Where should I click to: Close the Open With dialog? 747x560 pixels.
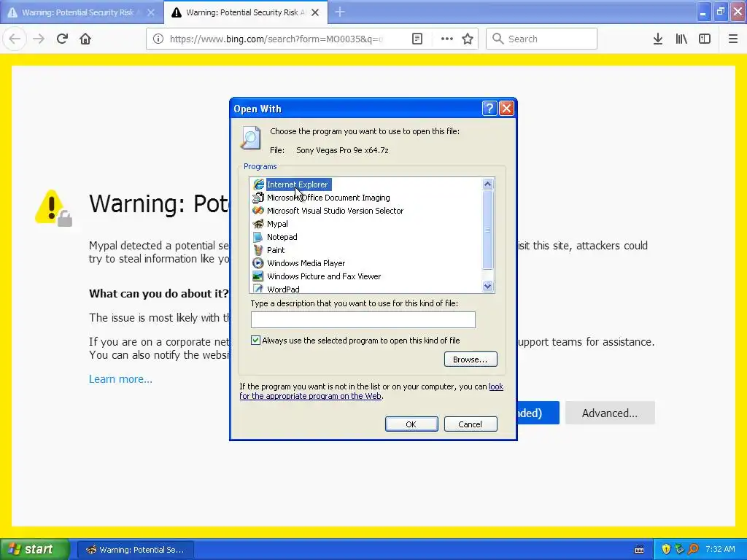[506, 109]
